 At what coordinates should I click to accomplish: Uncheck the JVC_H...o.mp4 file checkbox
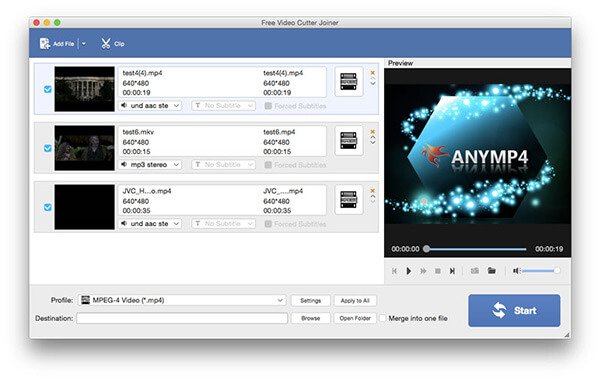click(47, 207)
